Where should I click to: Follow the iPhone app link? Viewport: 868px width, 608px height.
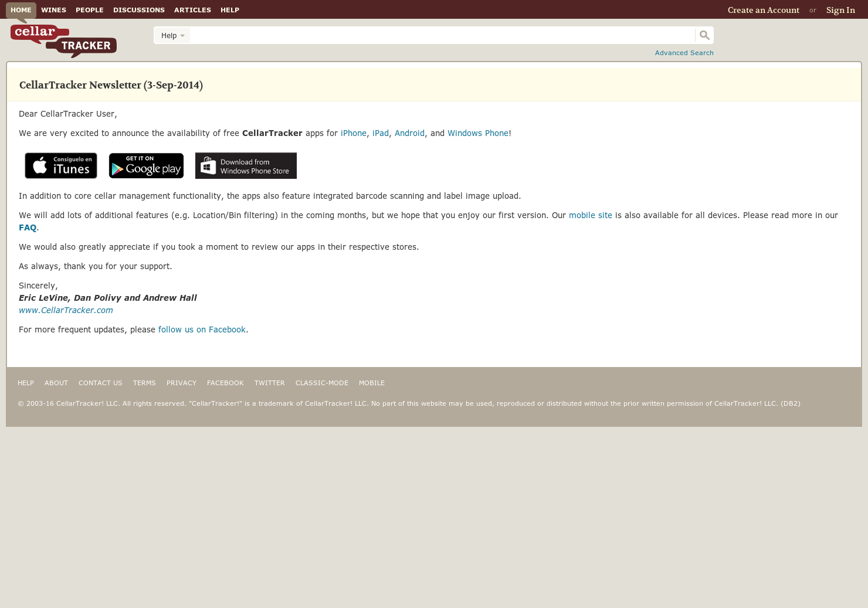coord(354,133)
